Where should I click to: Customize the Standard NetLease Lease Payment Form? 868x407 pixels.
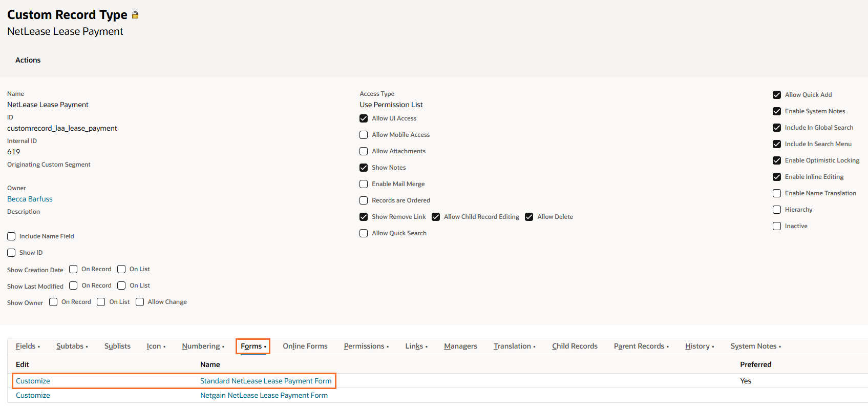[x=33, y=381]
